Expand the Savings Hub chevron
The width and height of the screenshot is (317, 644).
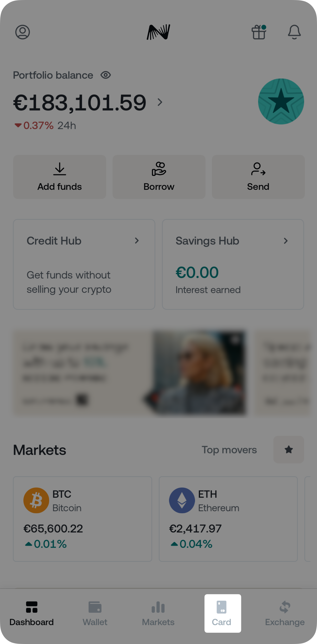click(286, 241)
